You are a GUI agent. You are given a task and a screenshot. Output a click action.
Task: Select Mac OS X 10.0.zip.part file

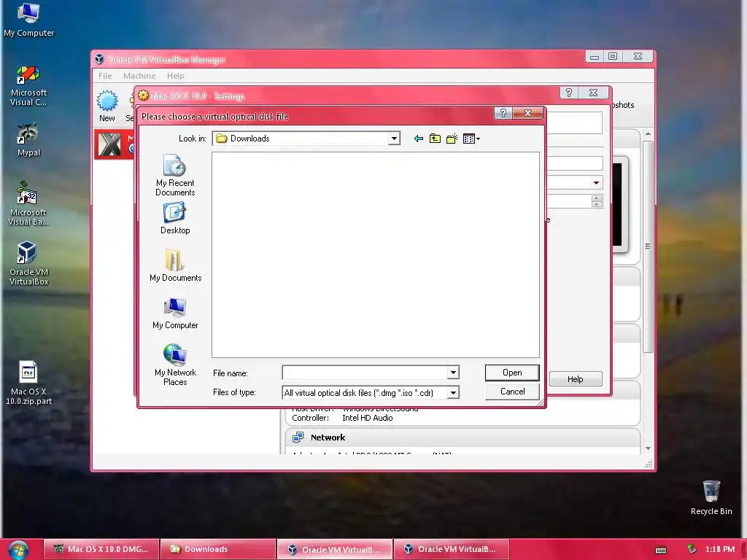[x=28, y=384]
